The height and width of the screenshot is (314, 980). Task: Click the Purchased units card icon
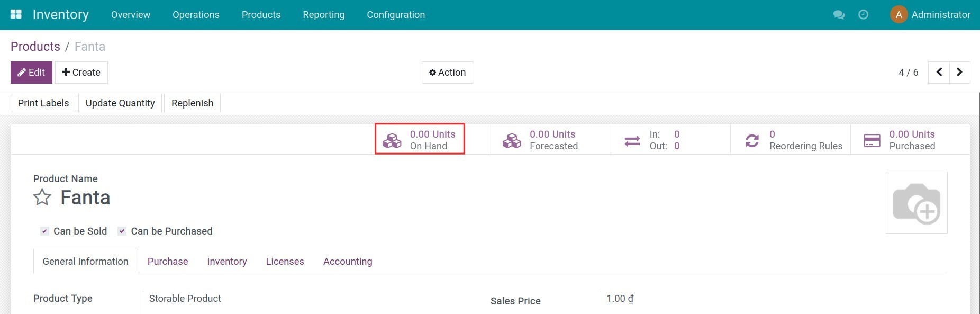873,140
